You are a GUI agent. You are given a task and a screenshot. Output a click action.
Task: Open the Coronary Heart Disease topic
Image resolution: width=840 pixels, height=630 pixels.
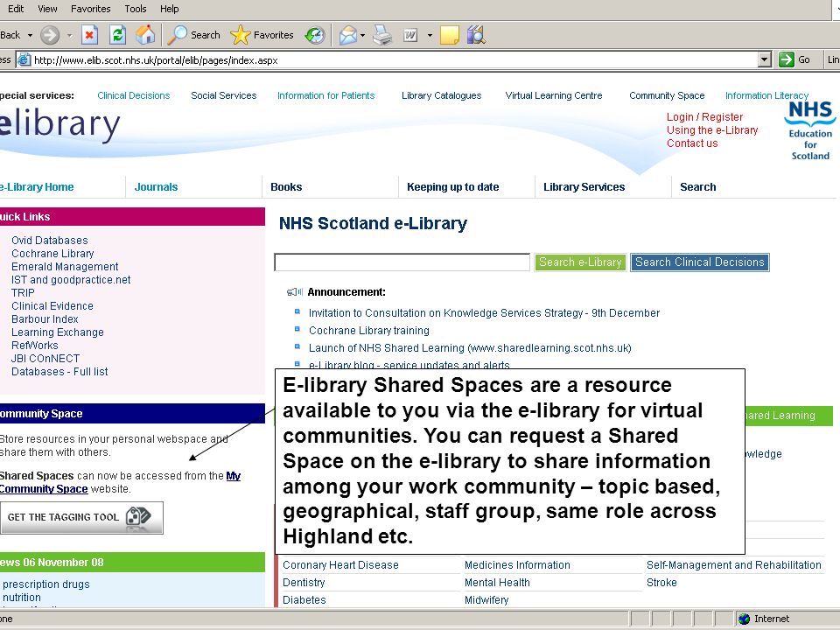340,564
